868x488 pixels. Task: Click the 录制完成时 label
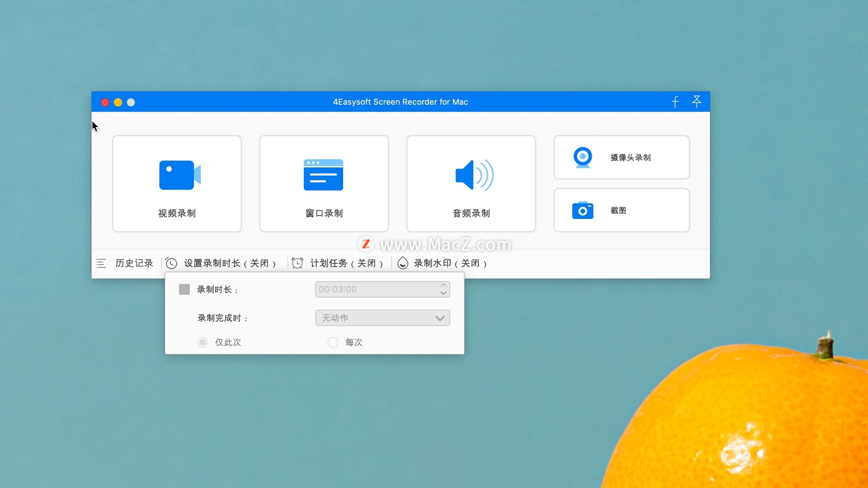(222, 318)
